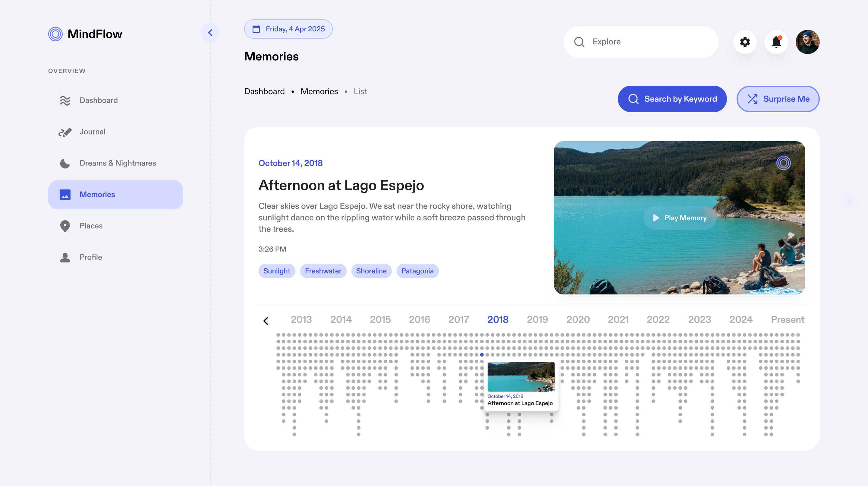The height and width of the screenshot is (486, 868).
Task: Jump to year 2020 in timeline
Action: (578, 319)
